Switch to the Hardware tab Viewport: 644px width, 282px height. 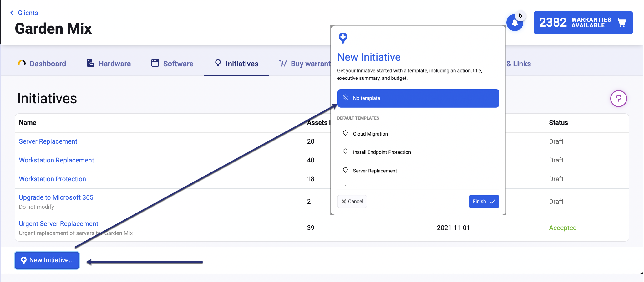pos(109,64)
